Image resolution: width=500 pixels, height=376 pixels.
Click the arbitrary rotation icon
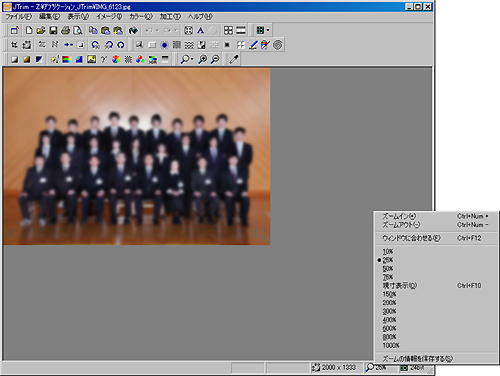pos(121,45)
